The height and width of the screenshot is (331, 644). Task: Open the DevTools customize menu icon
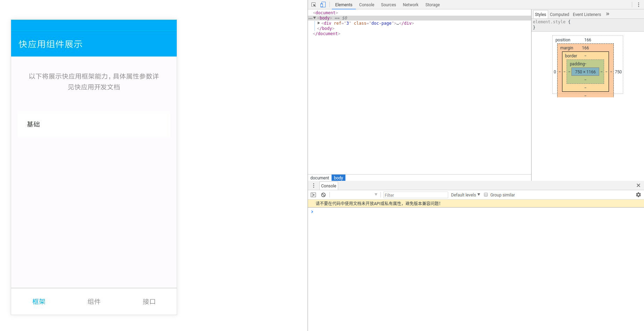[x=639, y=5]
